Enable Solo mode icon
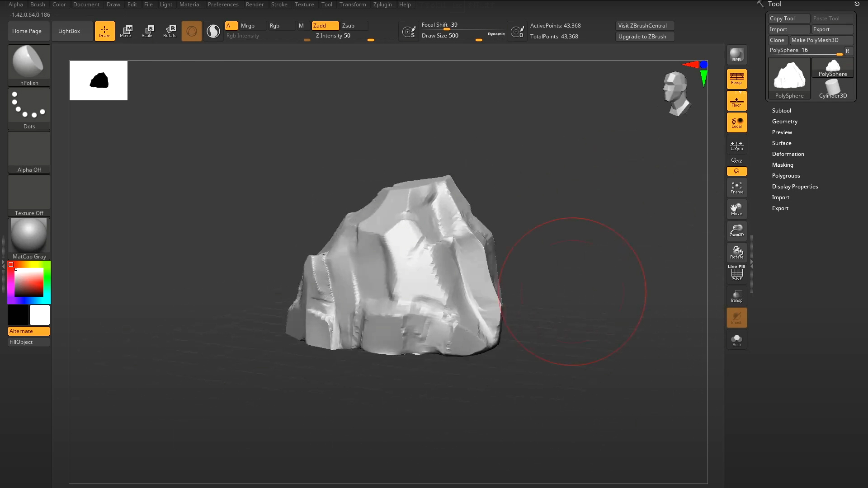The height and width of the screenshot is (488, 868). (736, 340)
